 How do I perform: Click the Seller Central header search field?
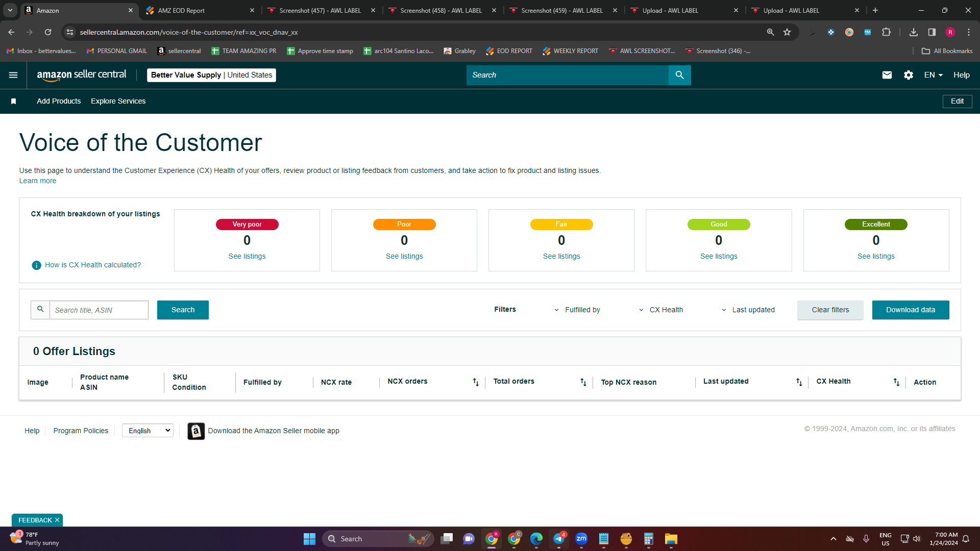(x=568, y=75)
